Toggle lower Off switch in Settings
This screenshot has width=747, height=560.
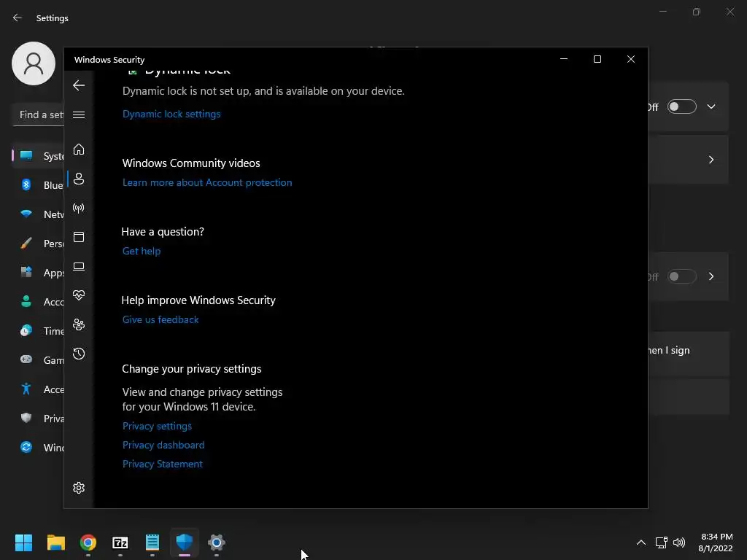click(682, 276)
